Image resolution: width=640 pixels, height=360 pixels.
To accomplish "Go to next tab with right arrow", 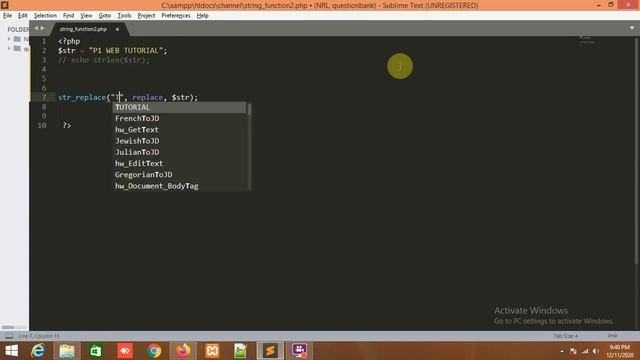I will (42, 28).
